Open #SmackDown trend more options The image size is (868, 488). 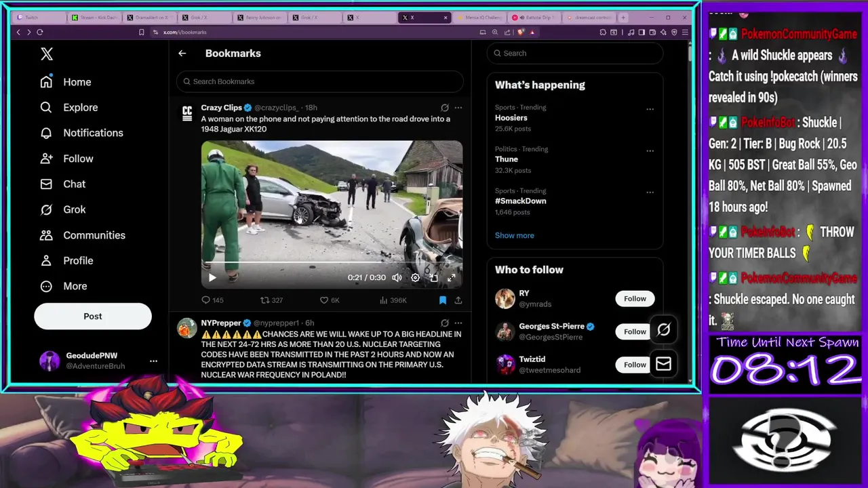point(650,192)
